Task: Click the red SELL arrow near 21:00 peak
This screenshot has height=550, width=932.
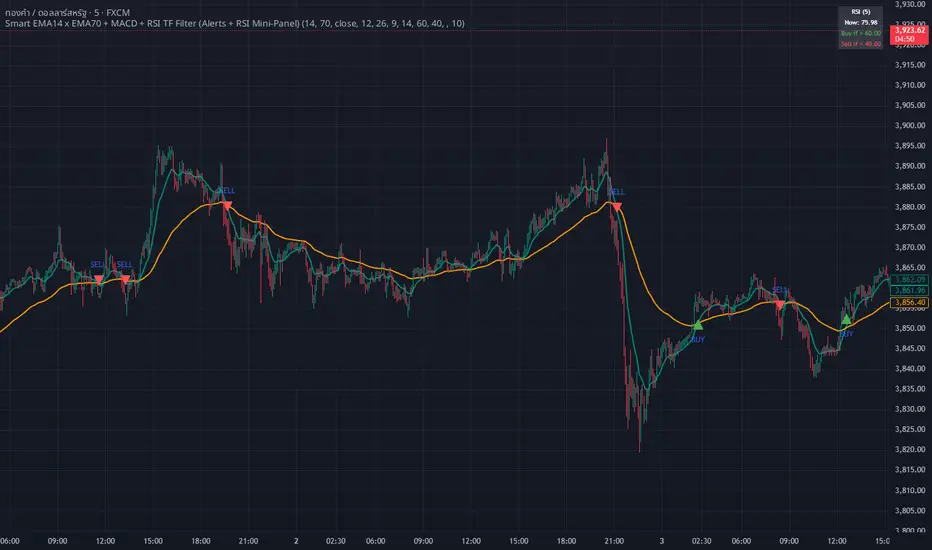Action: tap(617, 207)
